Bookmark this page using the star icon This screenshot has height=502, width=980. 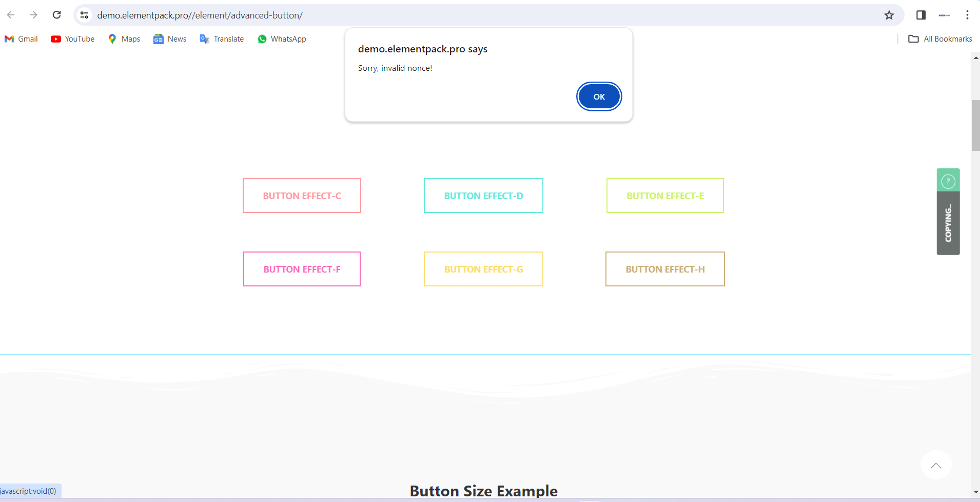[x=889, y=15]
